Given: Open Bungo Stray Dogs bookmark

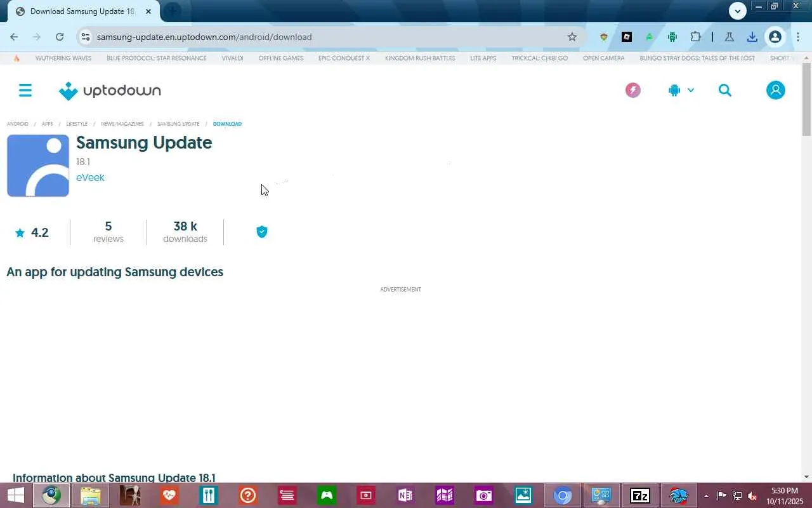Looking at the screenshot, I should [x=697, y=58].
